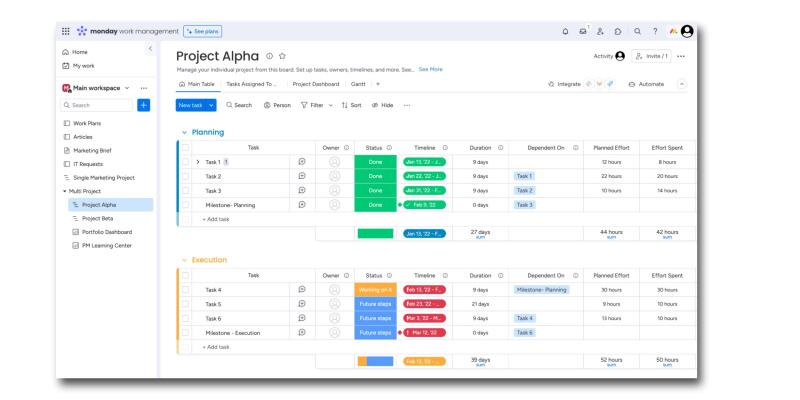The height and width of the screenshot is (400, 800).
Task: Collapse the Execution group chevron
Action: tap(184, 260)
